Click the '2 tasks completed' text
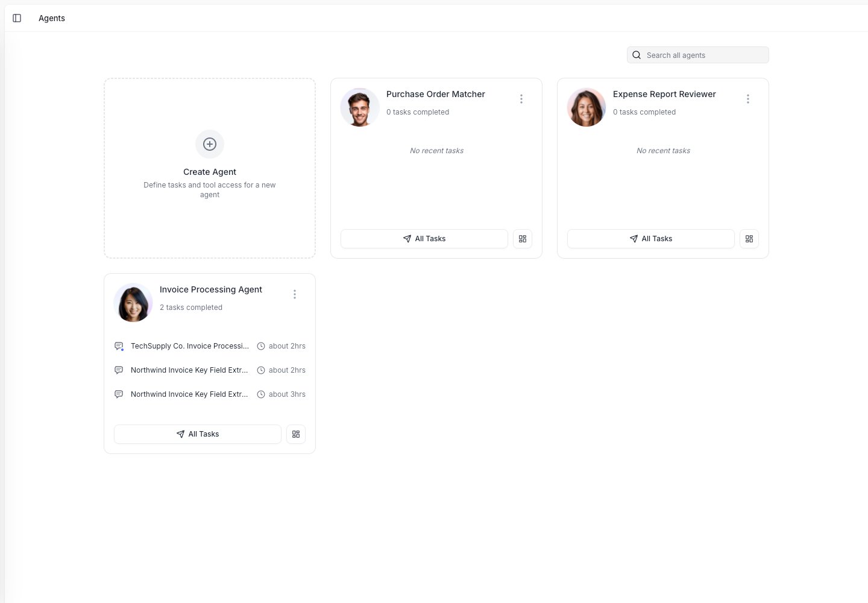The width and height of the screenshot is (868, 603). tap(191, 308)
